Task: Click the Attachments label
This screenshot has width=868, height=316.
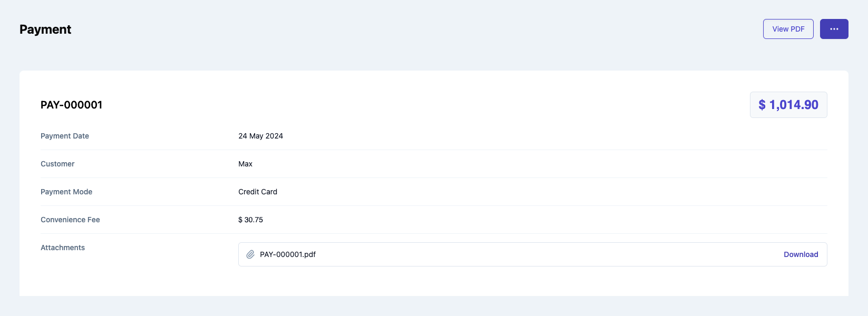Action: pyautogui.click(x=63, y=248)
